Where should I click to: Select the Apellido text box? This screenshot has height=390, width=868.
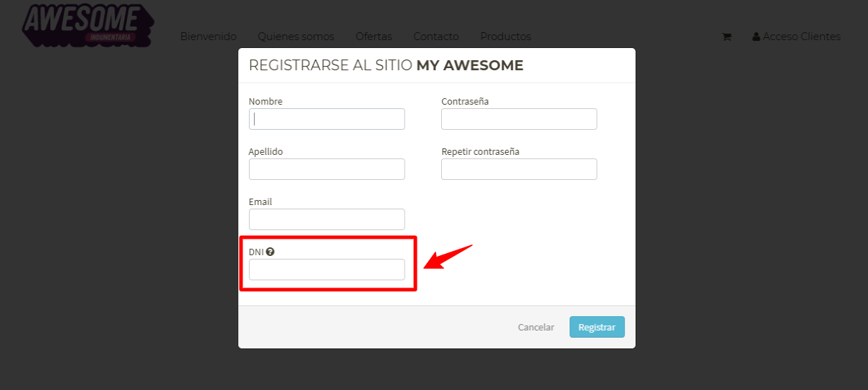tap(327, 169)
